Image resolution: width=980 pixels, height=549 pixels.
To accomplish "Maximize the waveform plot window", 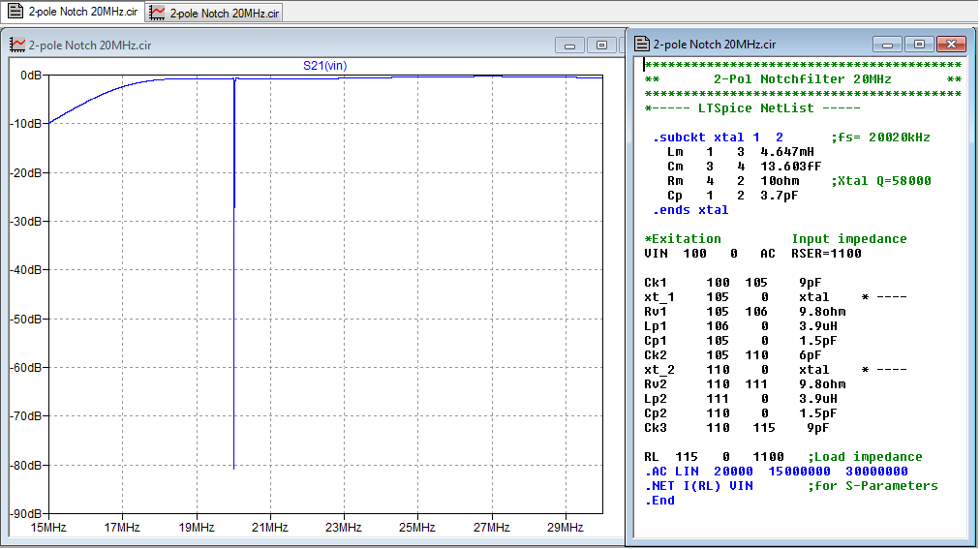I will click(601, 45).
